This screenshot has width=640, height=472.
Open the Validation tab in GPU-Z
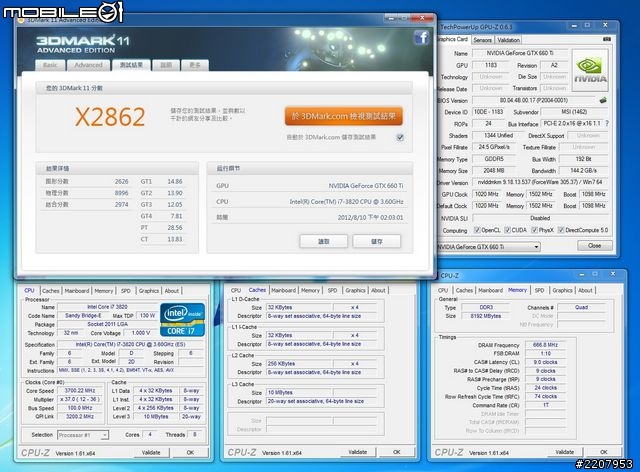coord(509,40)
